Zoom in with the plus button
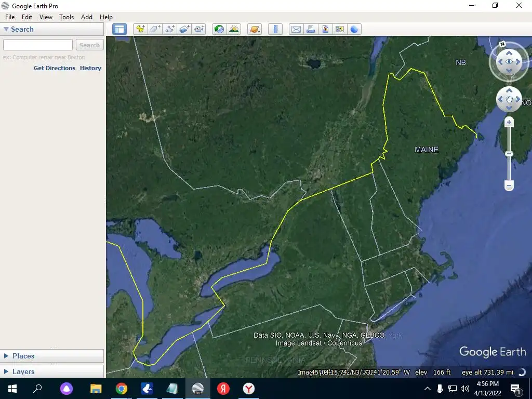This screenshot has height=399, width=532. tap(509, 122)
